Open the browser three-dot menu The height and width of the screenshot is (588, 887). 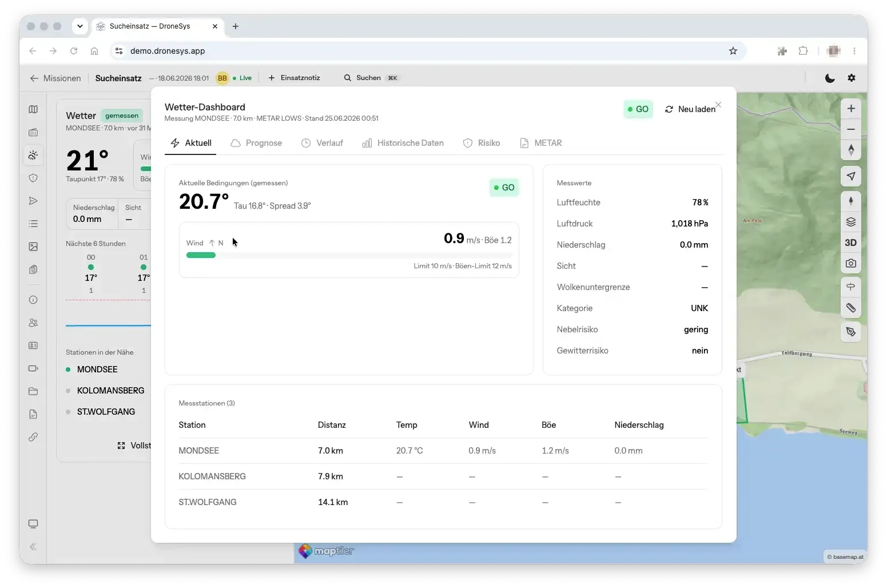(854, 51)
